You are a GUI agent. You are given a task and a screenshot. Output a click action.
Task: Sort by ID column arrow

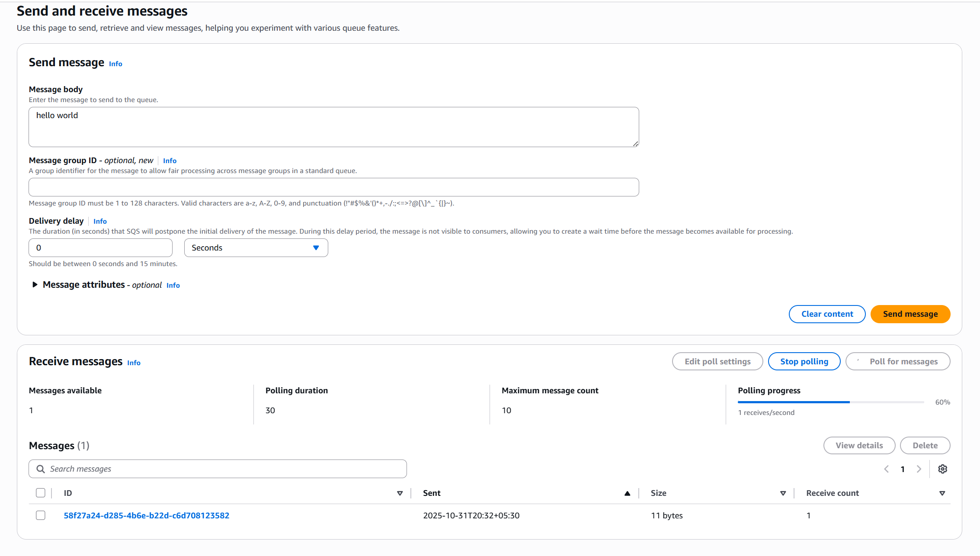[x=400, y=493]
